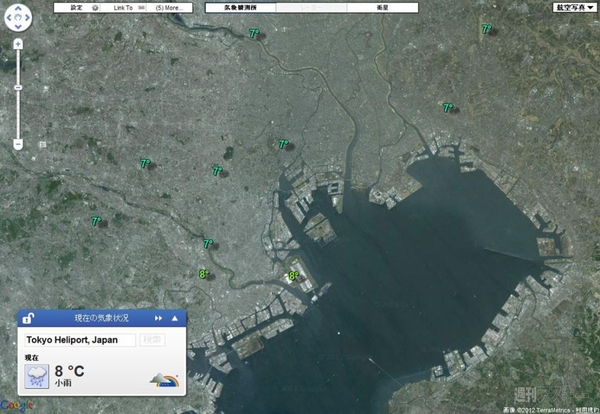Pan the map down with the down arrow
Screen dimensions: 600x414
point(18,27)
